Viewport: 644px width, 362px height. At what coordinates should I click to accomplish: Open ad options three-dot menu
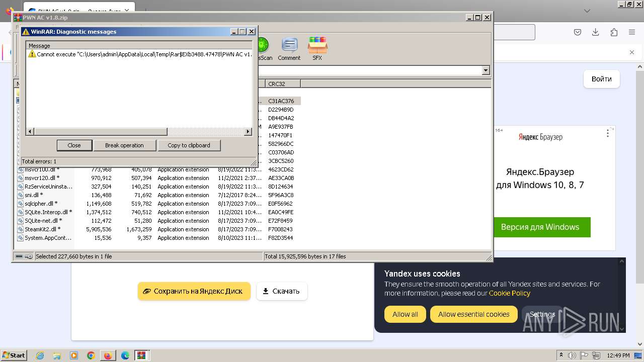pyautogui.click(x=608, y=133)
